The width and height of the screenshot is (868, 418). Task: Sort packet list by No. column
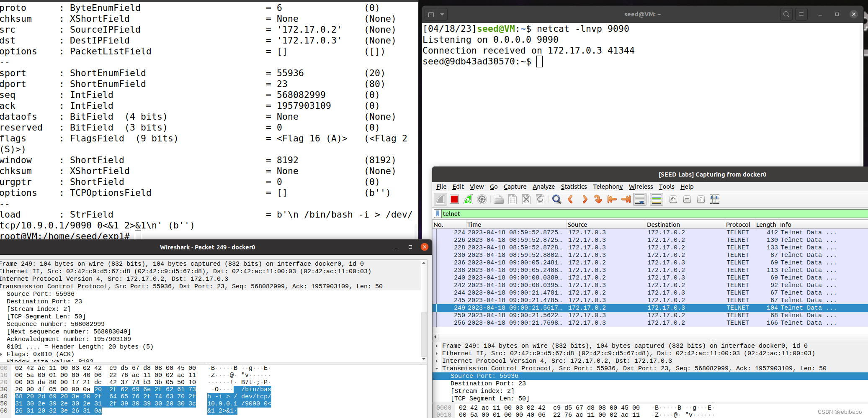449,225
